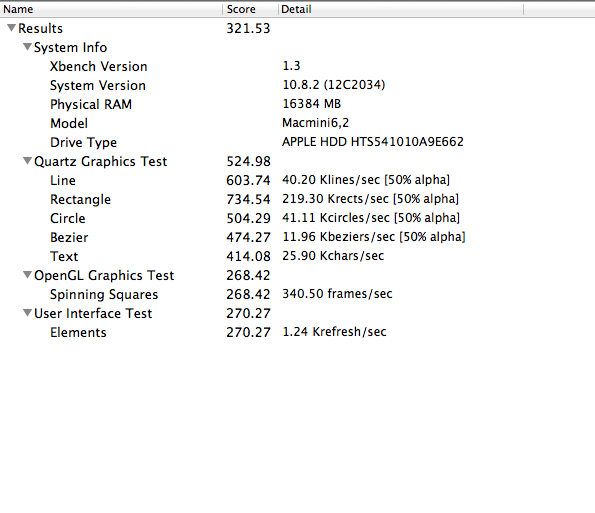
Task: Select the Line test row
Action: click(298, 180)
